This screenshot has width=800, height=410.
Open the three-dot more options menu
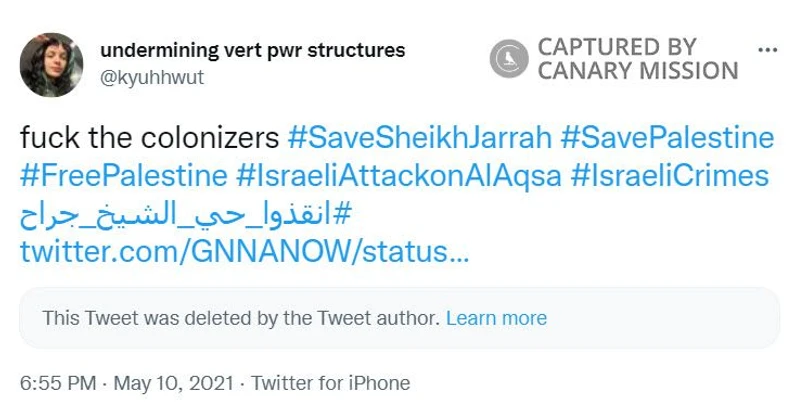click(x=768, y=50)
